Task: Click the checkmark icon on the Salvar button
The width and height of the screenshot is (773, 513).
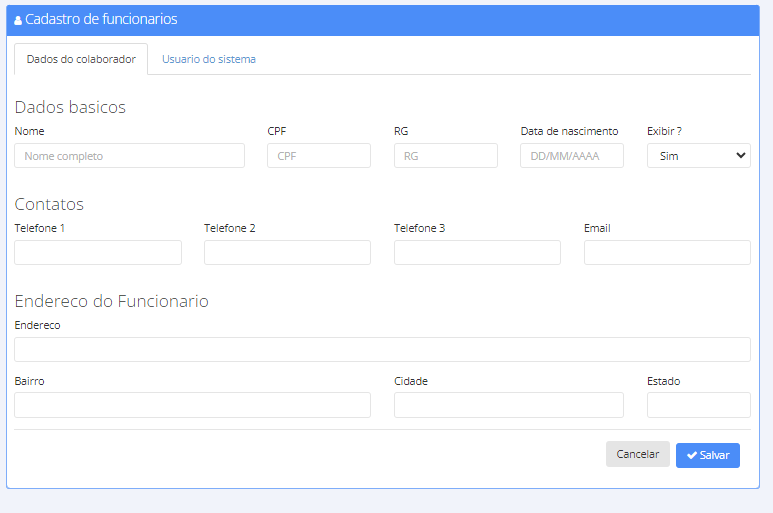Action: [x=692, y=455]
